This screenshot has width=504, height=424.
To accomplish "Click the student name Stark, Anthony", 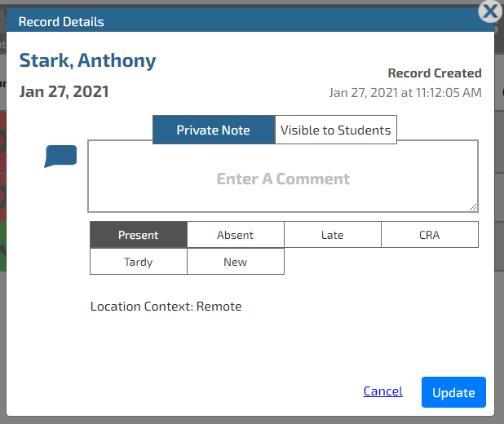I will 87,60.
